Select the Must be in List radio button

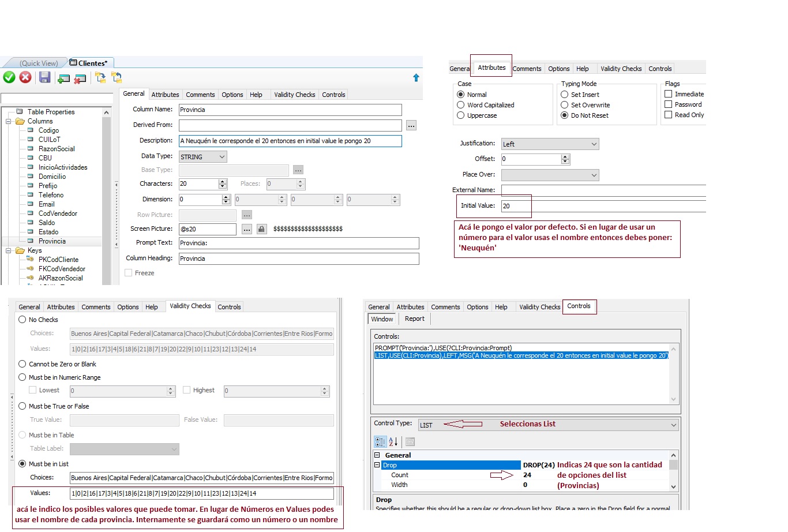coord(22,464)
